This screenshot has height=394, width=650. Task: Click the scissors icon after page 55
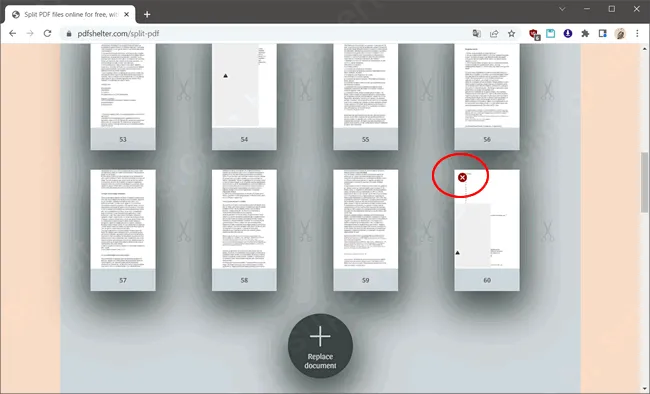(427, 90)
